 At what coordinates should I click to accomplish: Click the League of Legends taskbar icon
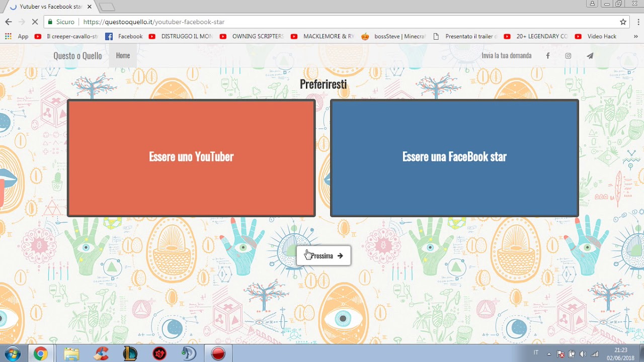pos(130,353)
